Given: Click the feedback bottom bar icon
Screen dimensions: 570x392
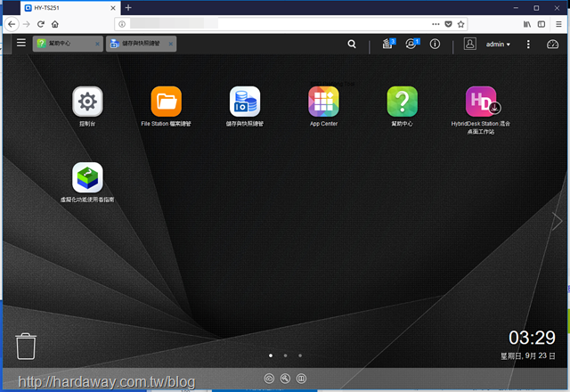Looking at the screenshot, I should (x=301, y=379).
